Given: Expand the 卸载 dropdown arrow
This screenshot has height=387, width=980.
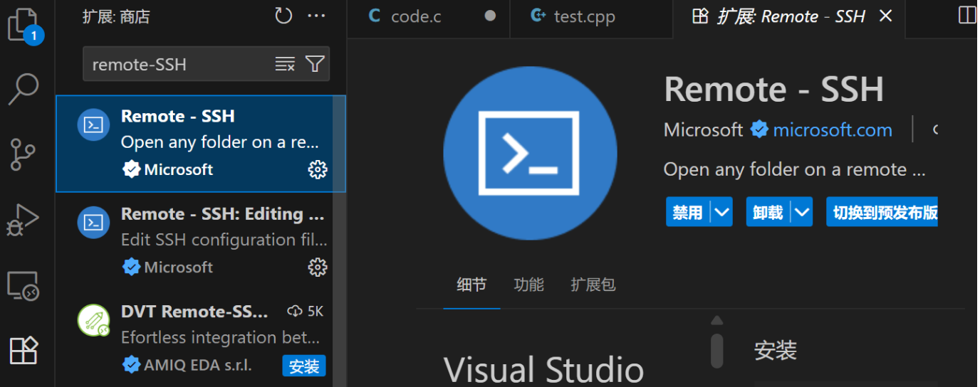Looking at the screenshot, I should pos(803,212).
